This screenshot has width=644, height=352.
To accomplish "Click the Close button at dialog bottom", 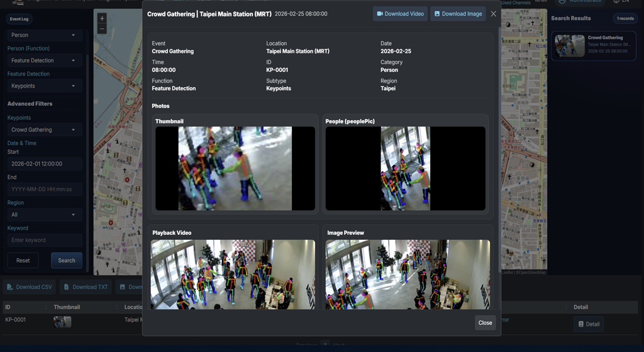I will click(x=485, y=323).
